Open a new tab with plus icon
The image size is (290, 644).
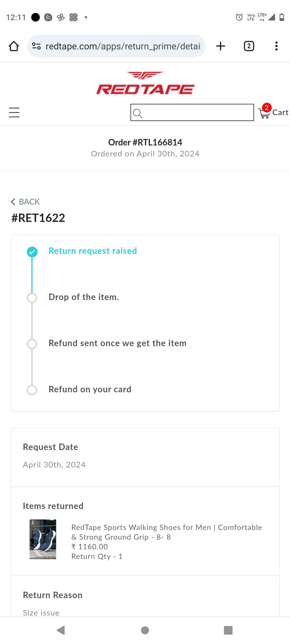(x=220, y=46)
